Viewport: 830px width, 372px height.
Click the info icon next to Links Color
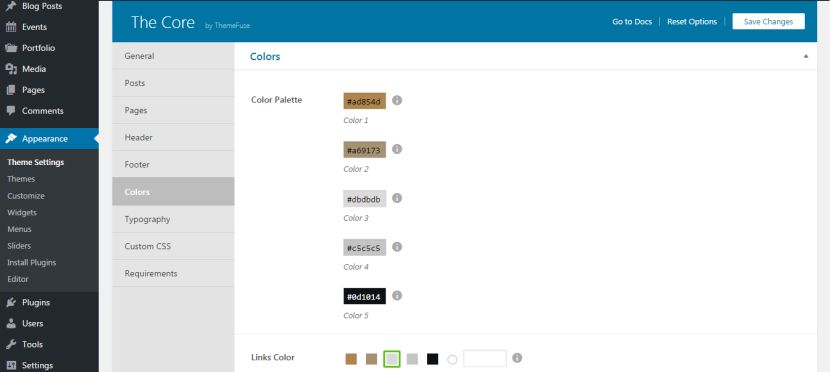pyautogui.click(x=517, y=358)
